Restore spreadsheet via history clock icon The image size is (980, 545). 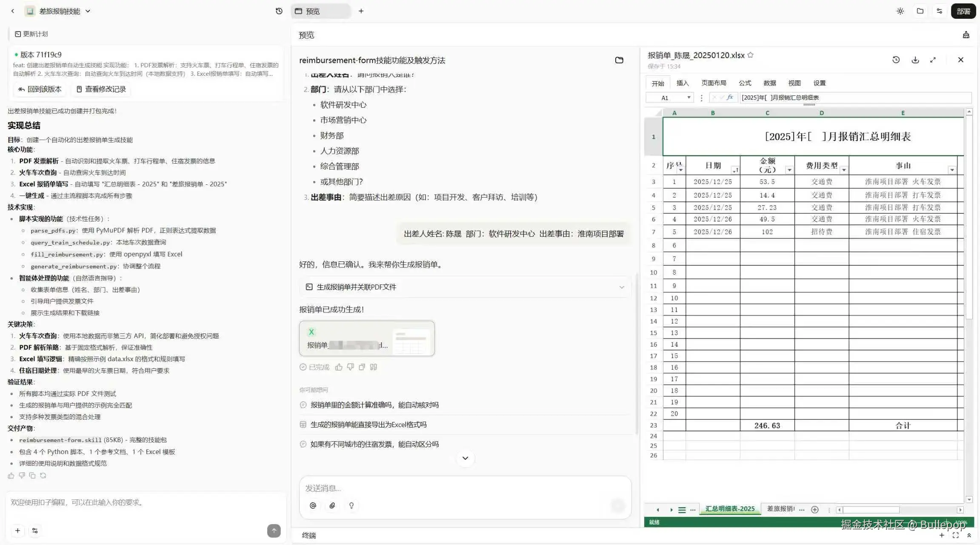coord(896,60)
